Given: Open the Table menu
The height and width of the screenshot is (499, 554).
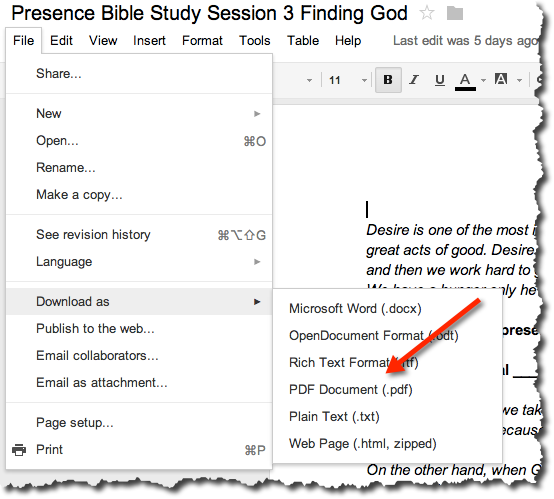Looking at the screenshot, I should point(303,41).
